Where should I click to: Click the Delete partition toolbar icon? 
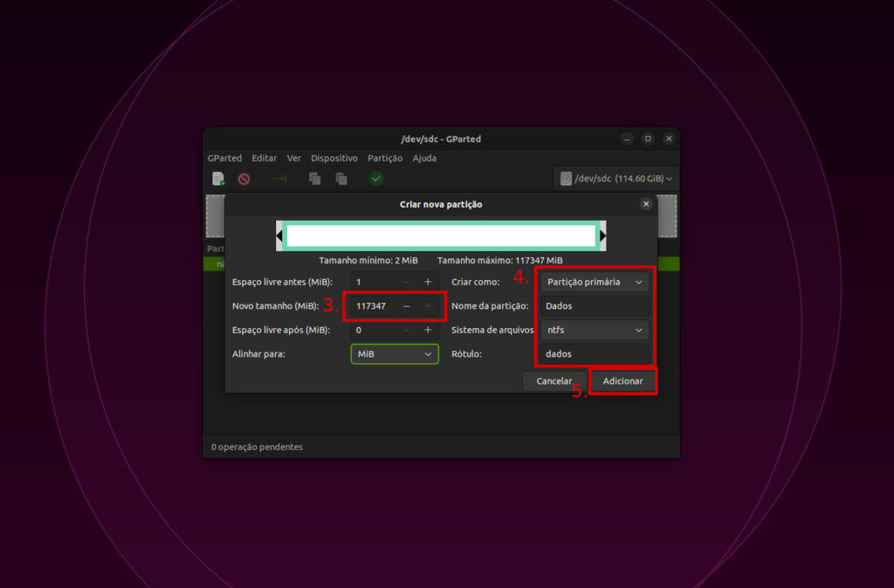[x=244, y=179]
